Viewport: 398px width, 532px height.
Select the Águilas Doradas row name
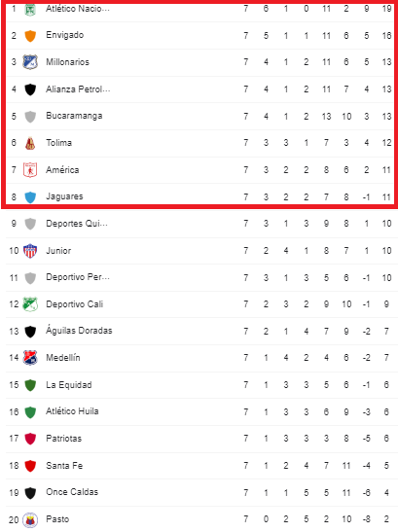click(79, 330)
